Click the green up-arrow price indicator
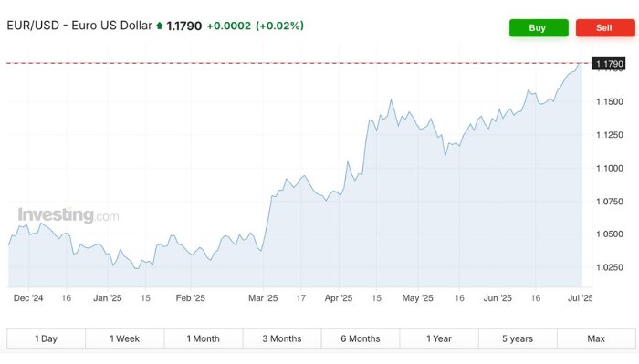 [x=160, y=26]
